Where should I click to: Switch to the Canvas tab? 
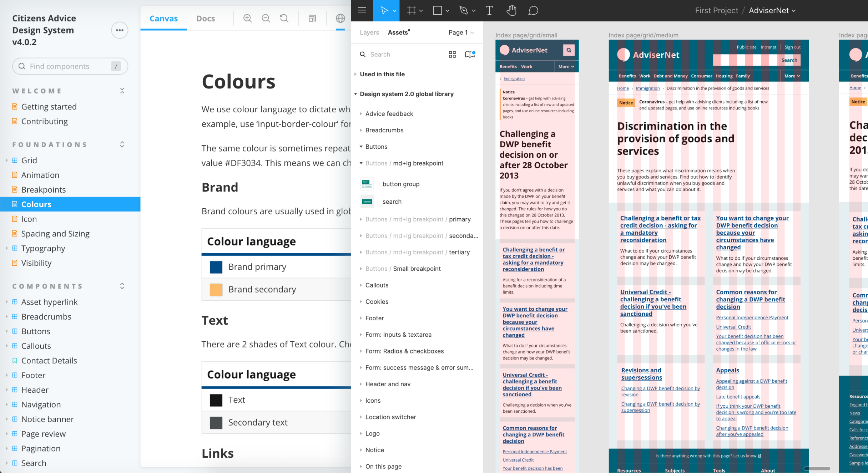[x=163, y=18]
